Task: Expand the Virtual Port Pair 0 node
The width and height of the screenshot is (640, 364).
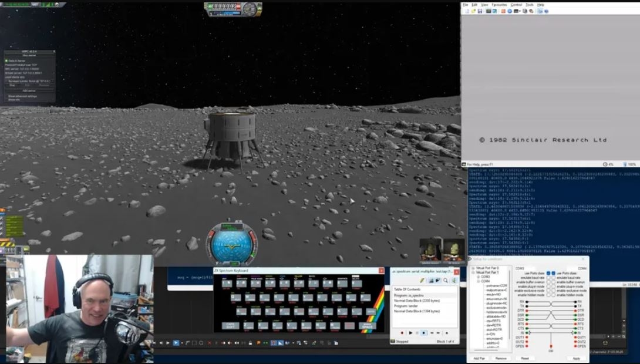Action: (x=472, y=268)
